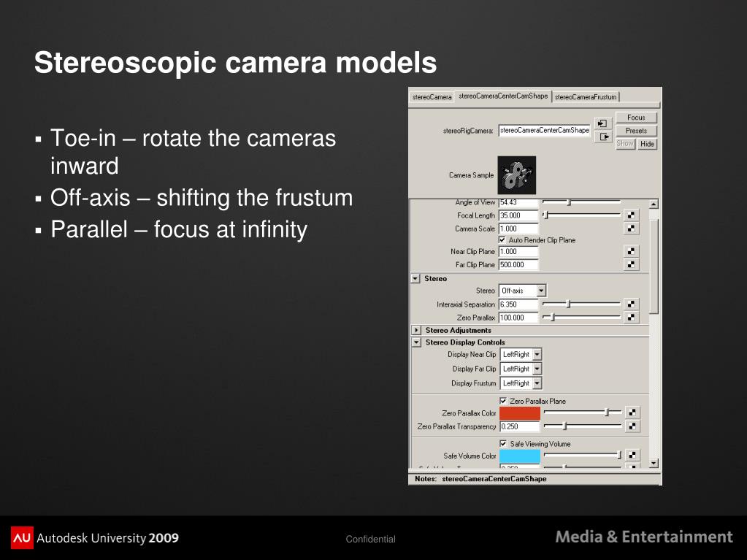Click the Camera Scale value field

point(518,229)
